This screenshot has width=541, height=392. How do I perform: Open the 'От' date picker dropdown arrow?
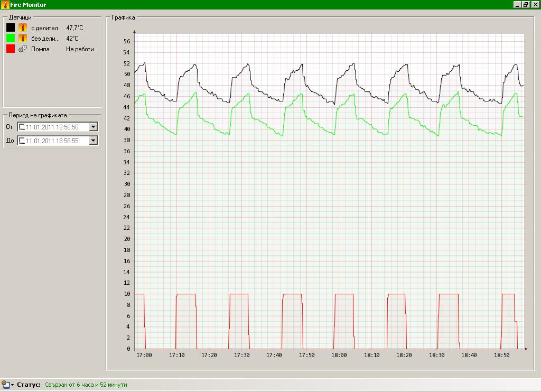tap(94, 127)
